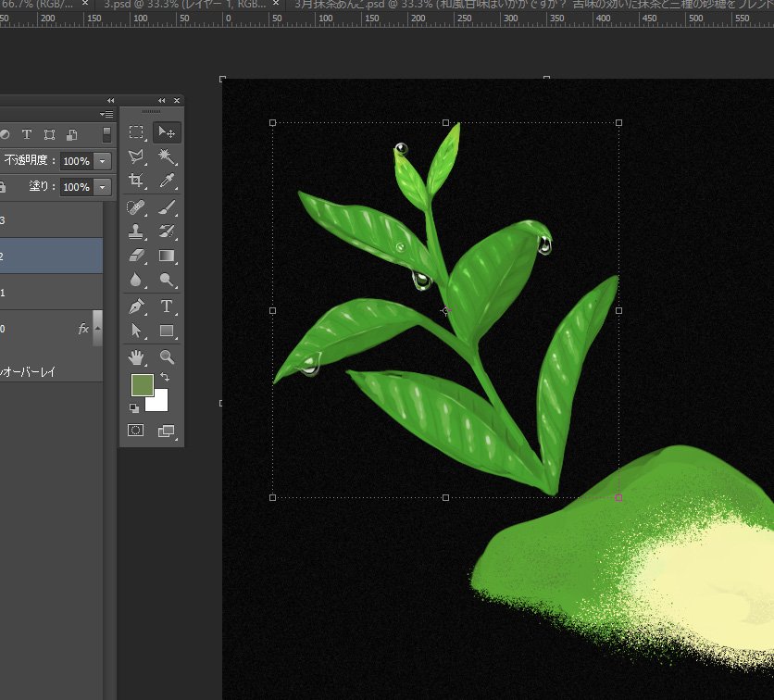774x700 pixels.
Task: Select the History Brush tool
Action: click(x=167, y=231)
